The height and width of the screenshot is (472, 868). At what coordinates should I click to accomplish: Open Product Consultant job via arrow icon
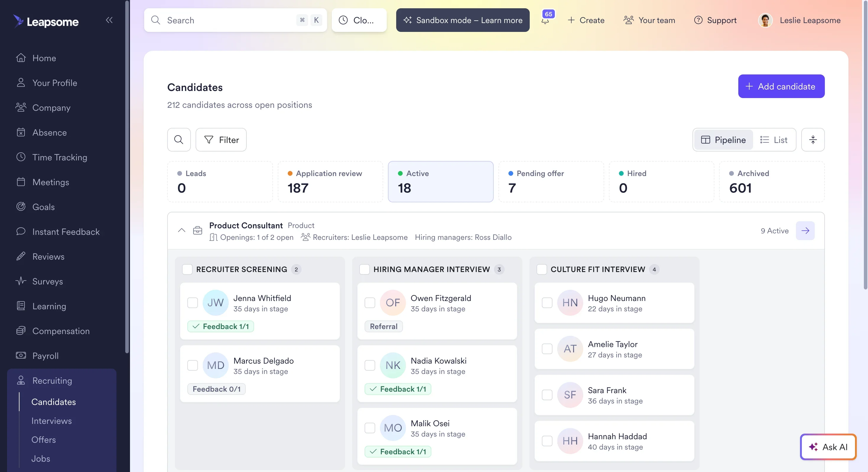point(805,231)
